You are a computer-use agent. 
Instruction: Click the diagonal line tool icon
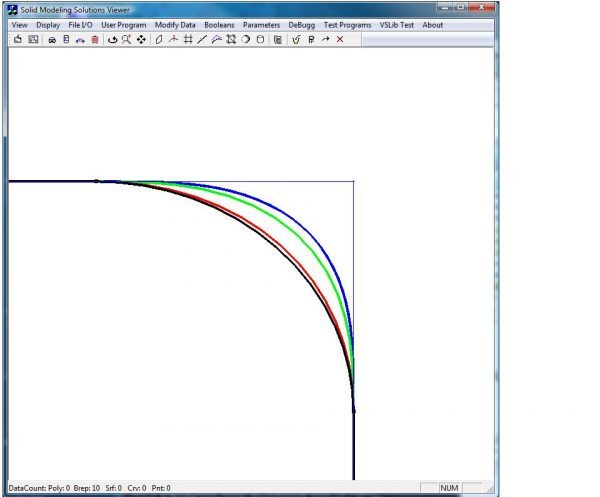pos(202,40)
